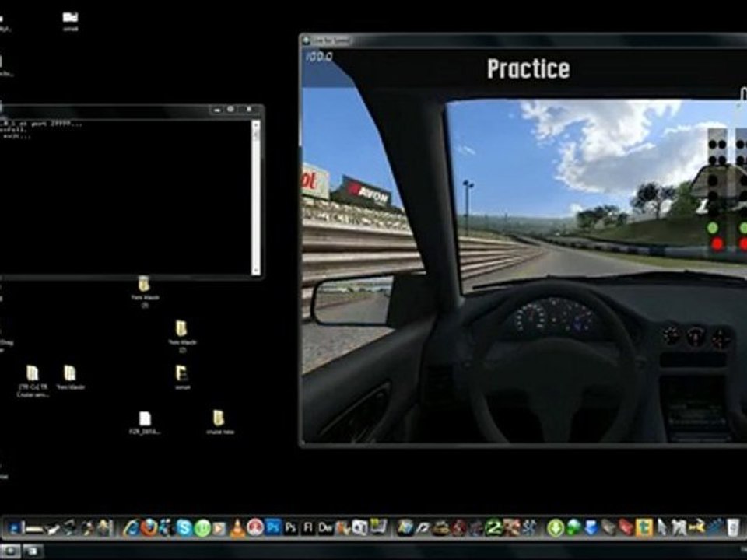747x560 pixels.
Task: Click the white cursor arrow dock icon
Action: [x=661, y=527]
